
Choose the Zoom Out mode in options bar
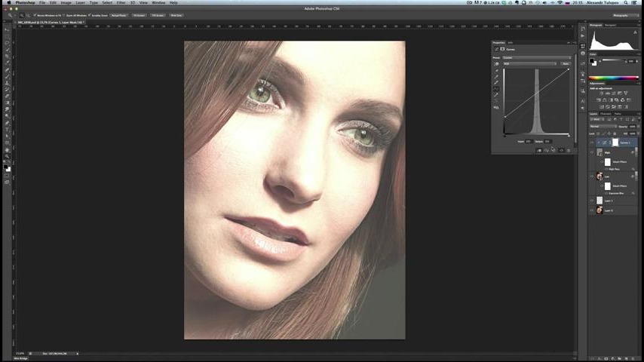click(x=27, y=15)
